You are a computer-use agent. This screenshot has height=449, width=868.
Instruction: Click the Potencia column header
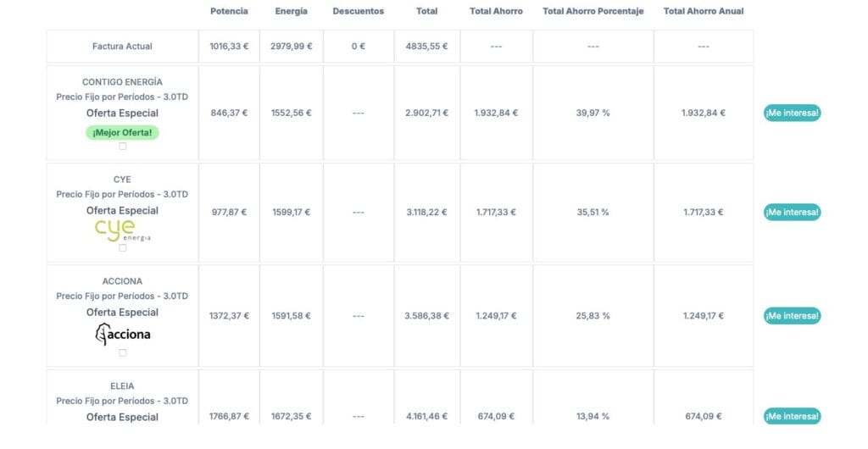click(229, 11)
